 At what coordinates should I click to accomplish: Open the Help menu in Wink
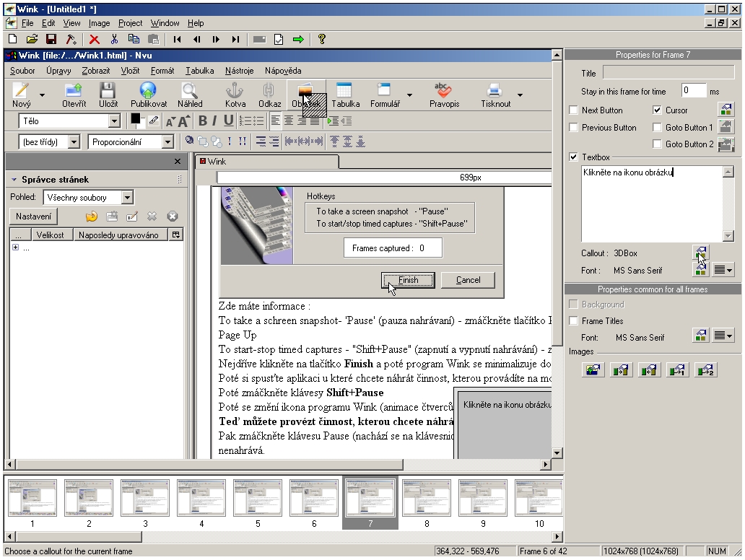point(196,23)
